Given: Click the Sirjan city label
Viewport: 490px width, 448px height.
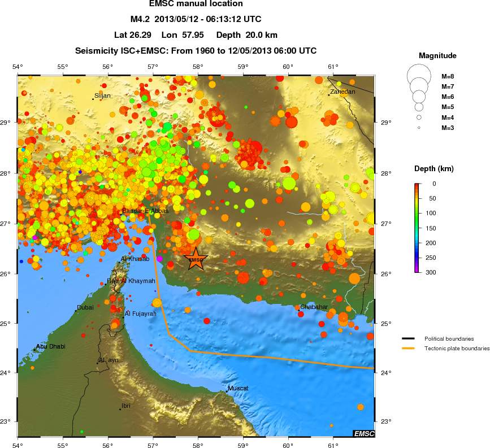Looking at the screenshot, I should tap(102, 95).
